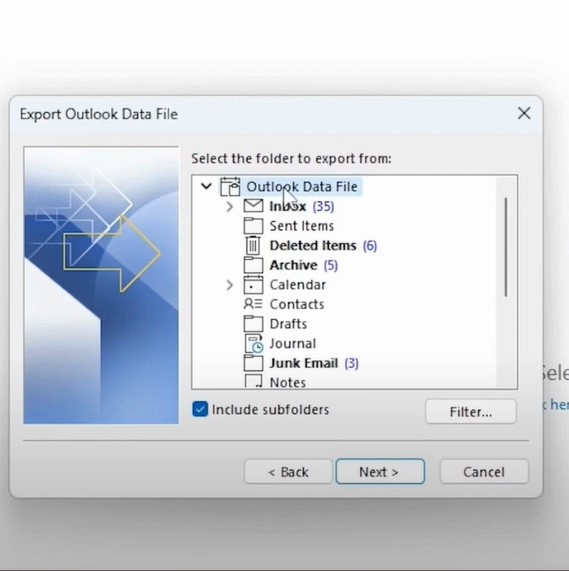Select the Inbox folder text
The image size is (569, 571).
click(288, 206)
